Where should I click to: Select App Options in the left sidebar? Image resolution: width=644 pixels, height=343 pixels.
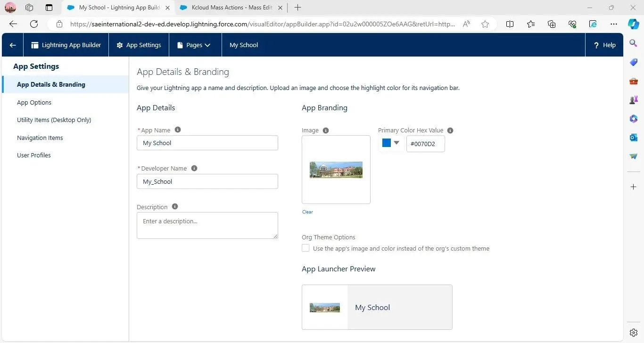click(34, 102)
